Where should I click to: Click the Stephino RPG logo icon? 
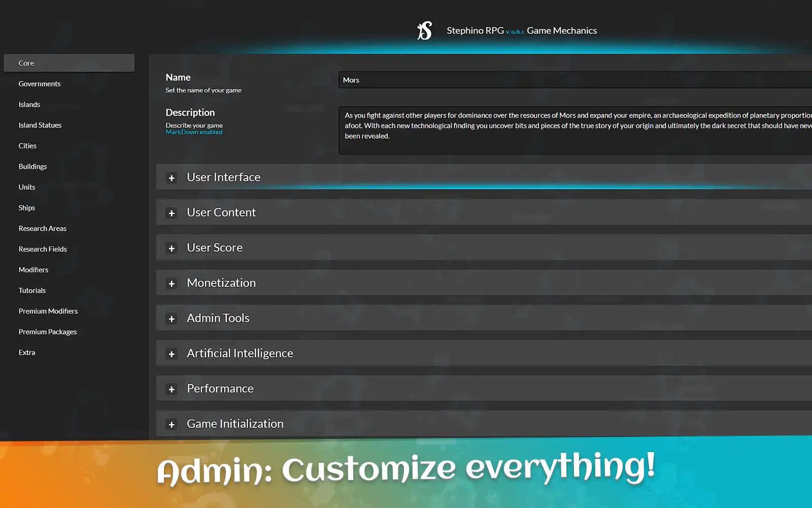424,30
